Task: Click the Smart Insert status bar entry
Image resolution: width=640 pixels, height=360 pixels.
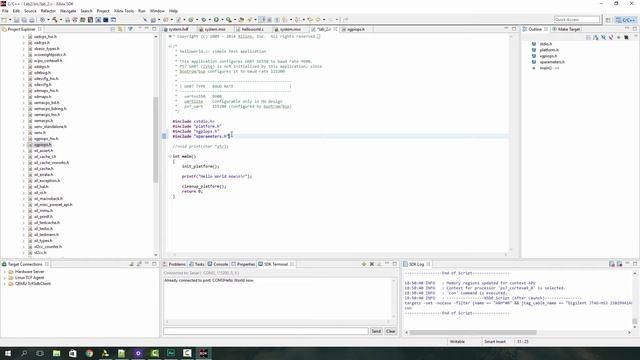Action: [495, 342]
